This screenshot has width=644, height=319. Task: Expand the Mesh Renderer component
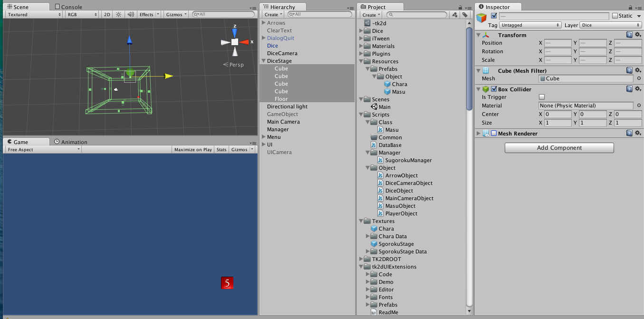point(478,133)
